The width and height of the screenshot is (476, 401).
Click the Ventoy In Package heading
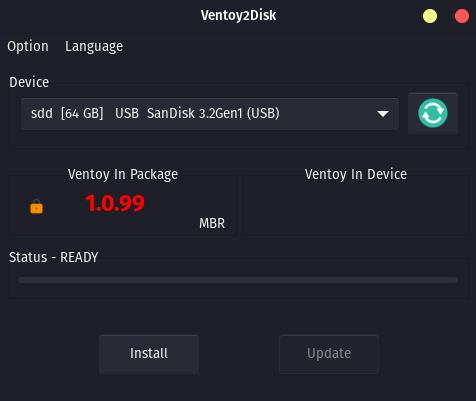pyautogui.click(x=123, y=174)
